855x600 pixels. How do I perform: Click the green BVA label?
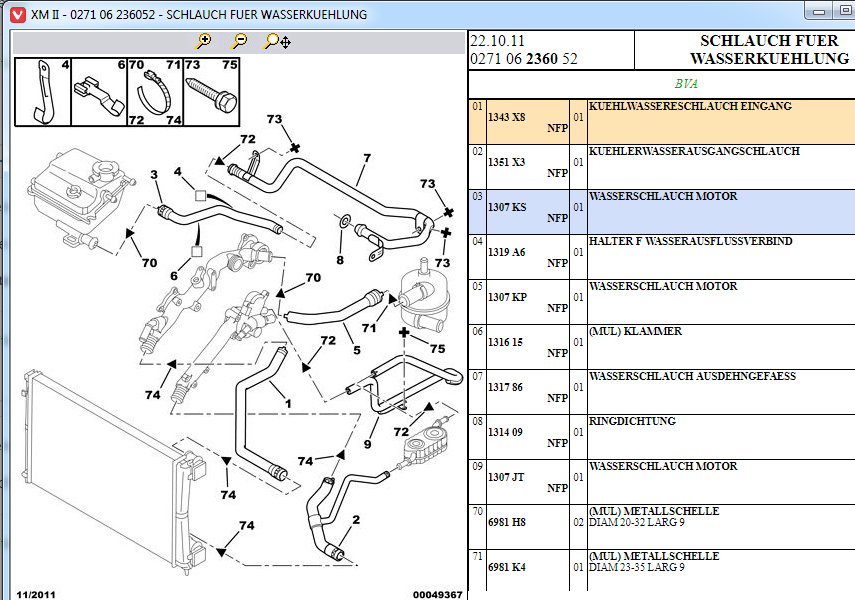click(x=686, y=83)
